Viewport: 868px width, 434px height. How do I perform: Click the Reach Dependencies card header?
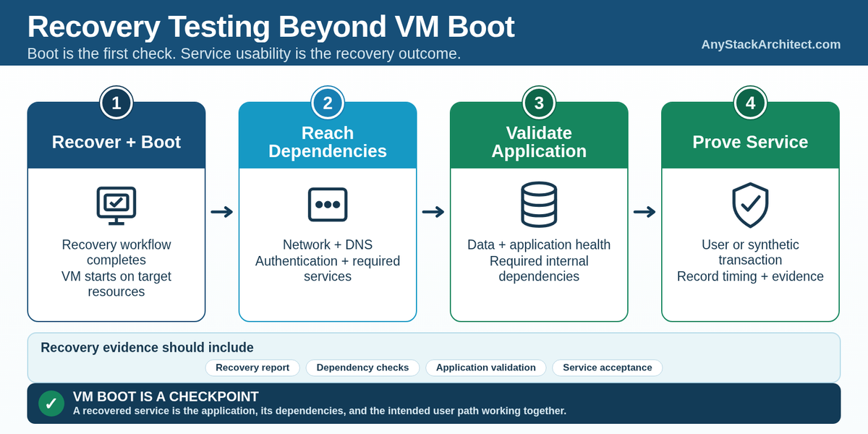[328, 135]
